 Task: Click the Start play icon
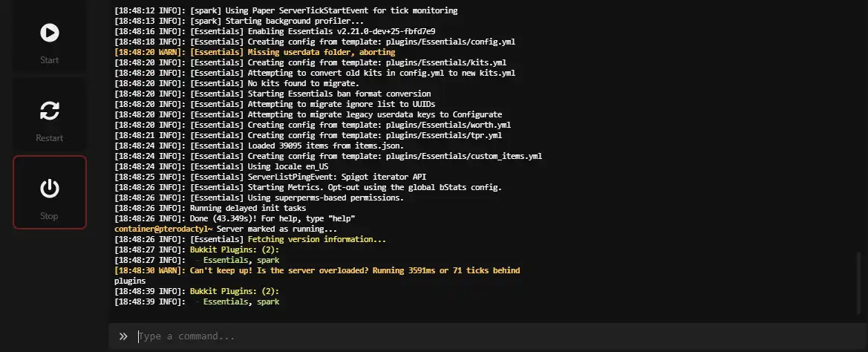point(49,33)
